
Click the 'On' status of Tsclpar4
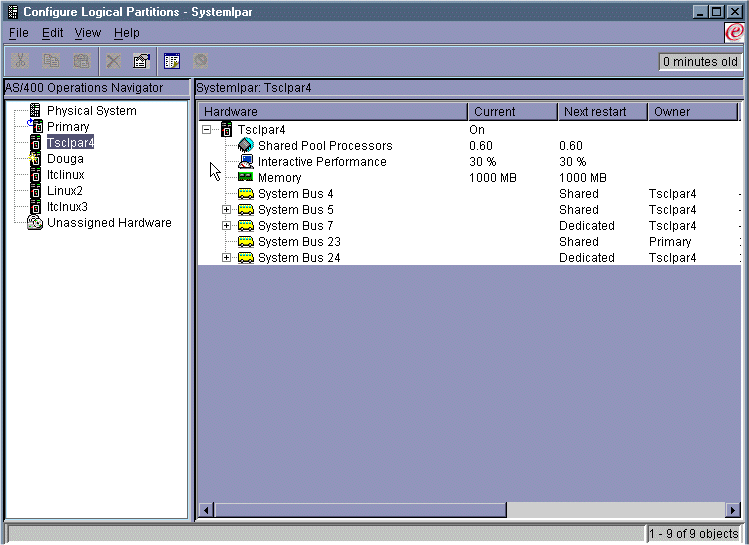477,129
